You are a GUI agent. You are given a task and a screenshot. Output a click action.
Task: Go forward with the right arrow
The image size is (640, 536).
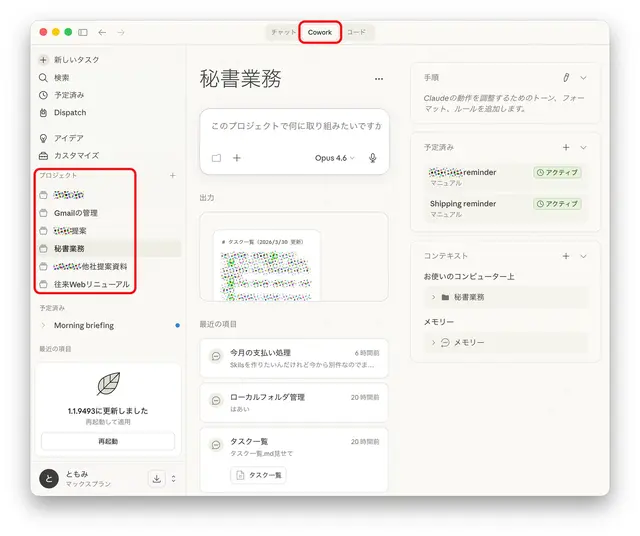[121, 32]
